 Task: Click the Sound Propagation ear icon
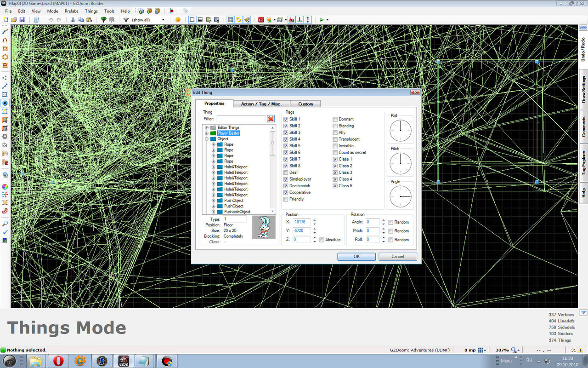tap(5, 153)
